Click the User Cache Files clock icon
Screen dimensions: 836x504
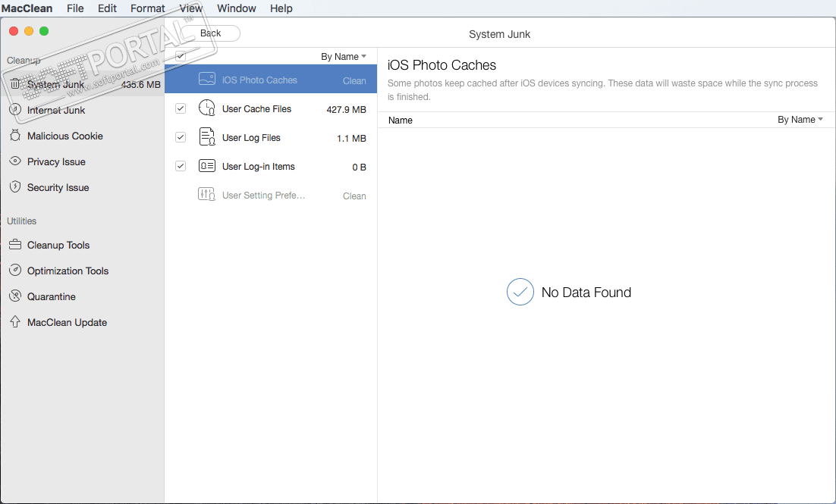tap(207, 108)
